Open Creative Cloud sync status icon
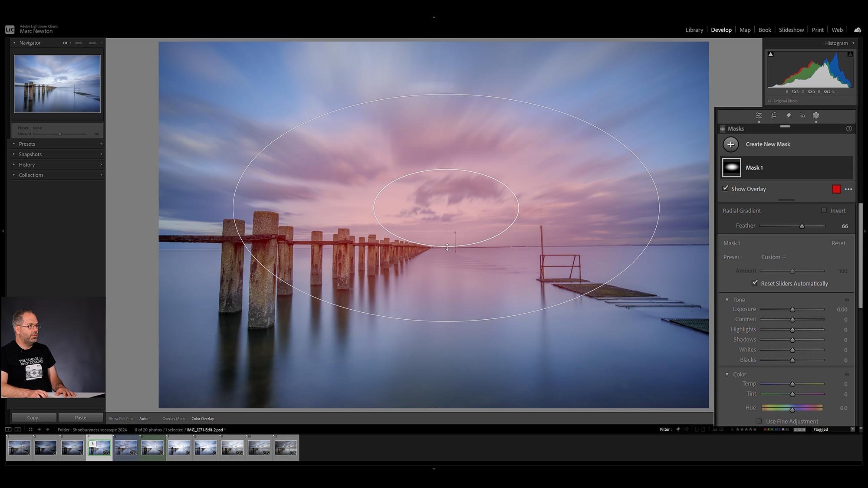This screenshot has width=868, height=488. (858, 29)
